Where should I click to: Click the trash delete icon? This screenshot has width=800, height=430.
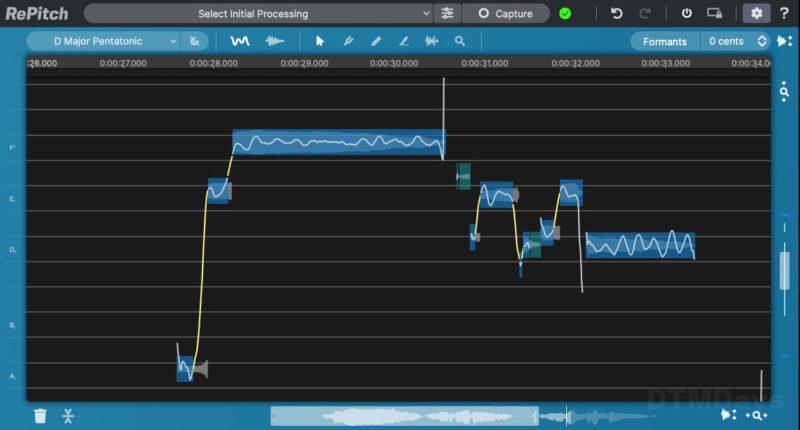(x=40, y=416)
